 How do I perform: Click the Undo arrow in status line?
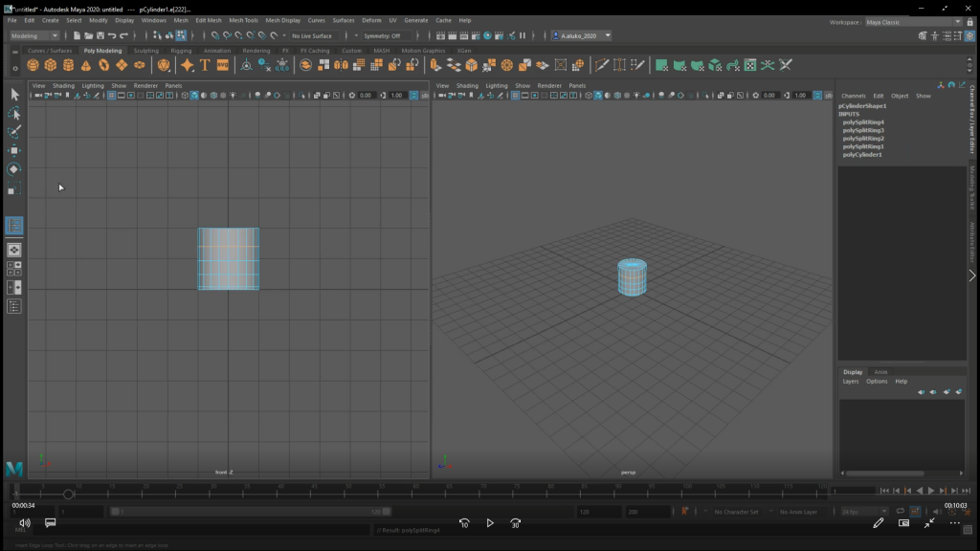[112, 35]
